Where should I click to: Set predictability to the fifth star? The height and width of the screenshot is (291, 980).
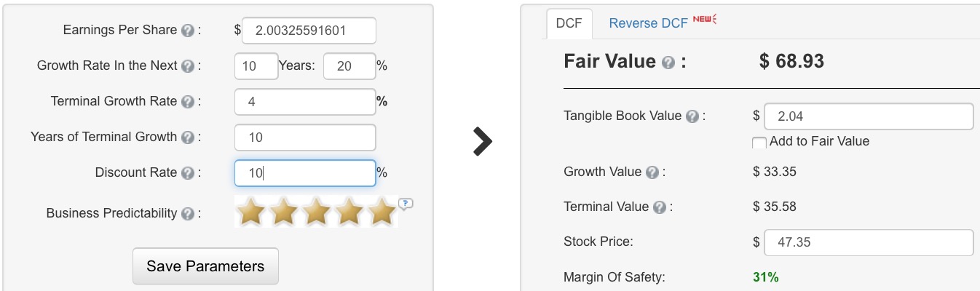[x=382, y=212]
